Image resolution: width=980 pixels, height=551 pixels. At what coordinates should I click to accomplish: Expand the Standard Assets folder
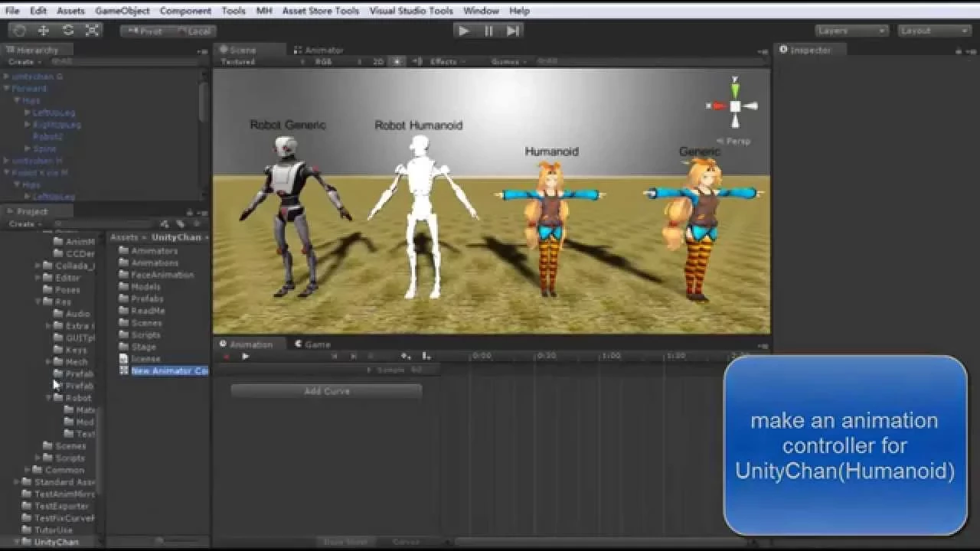click(18, 482)
